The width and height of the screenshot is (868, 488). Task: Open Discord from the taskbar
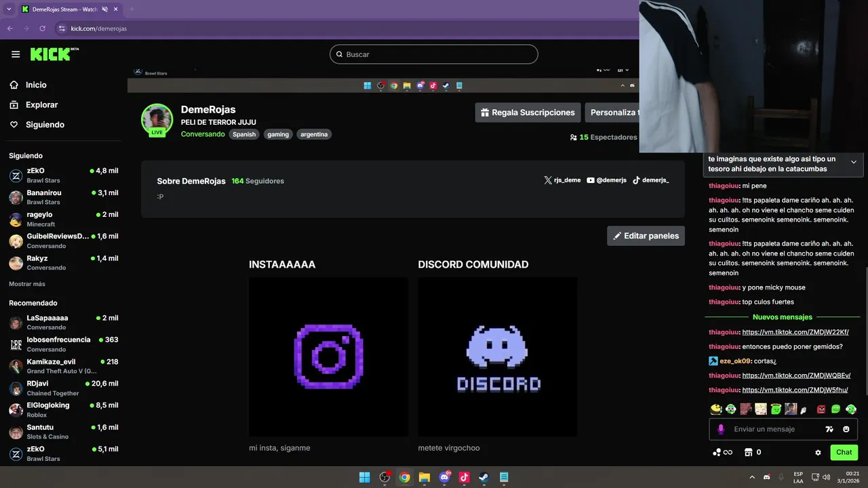pyautogui.click(x=445, y=477)
